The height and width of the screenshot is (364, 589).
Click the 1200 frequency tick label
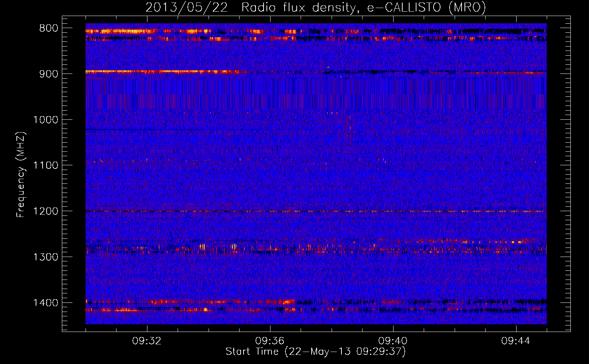pos(46,211)
